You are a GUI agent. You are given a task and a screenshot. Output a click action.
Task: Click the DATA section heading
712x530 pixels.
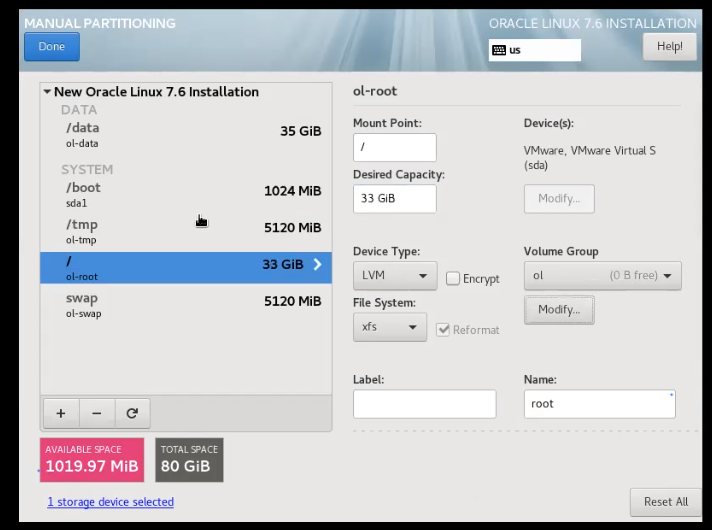tap(79, 110)
